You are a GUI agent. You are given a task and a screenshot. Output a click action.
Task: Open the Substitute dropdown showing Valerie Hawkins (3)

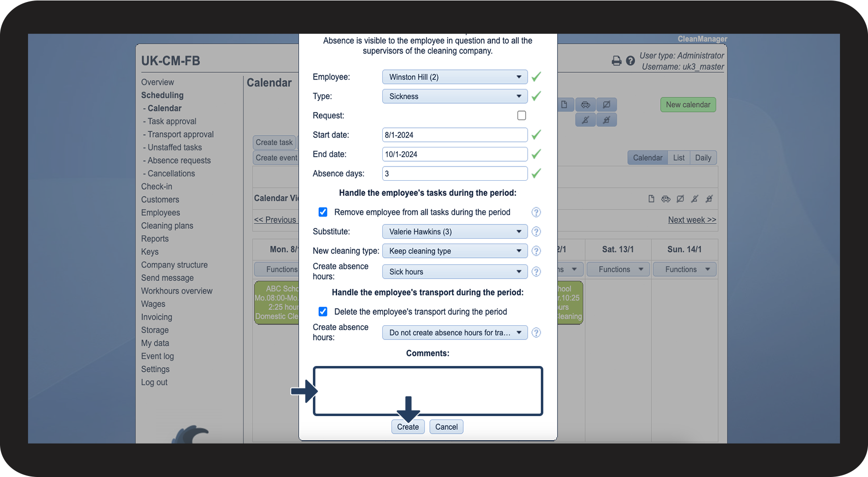point(455,231)
